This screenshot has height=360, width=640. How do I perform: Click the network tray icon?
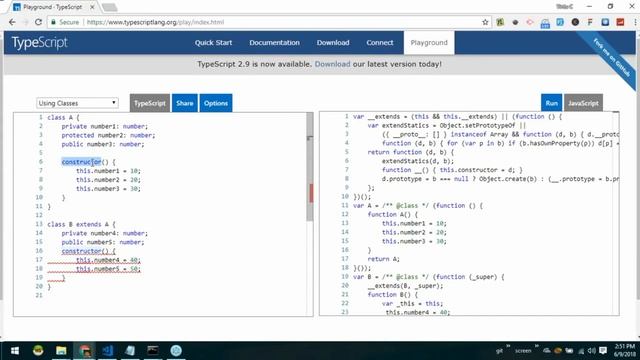pyautogui.click(x=581, y=351)
